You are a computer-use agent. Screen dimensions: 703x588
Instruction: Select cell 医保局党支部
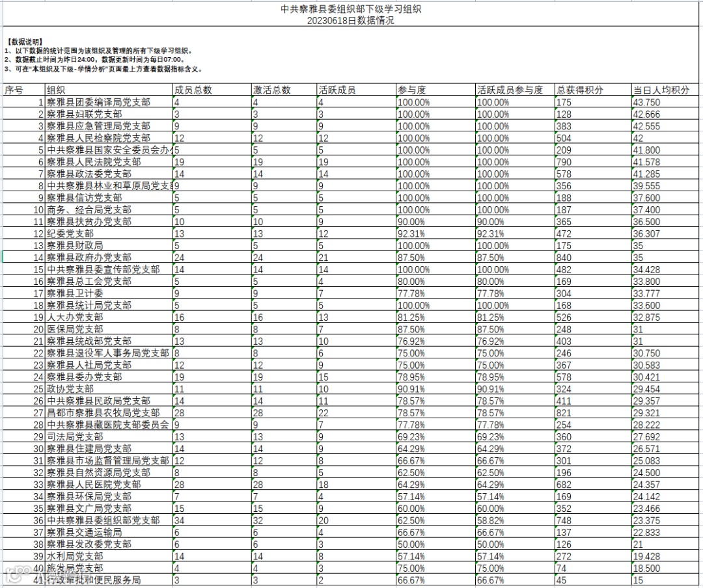tap(109, 329)
